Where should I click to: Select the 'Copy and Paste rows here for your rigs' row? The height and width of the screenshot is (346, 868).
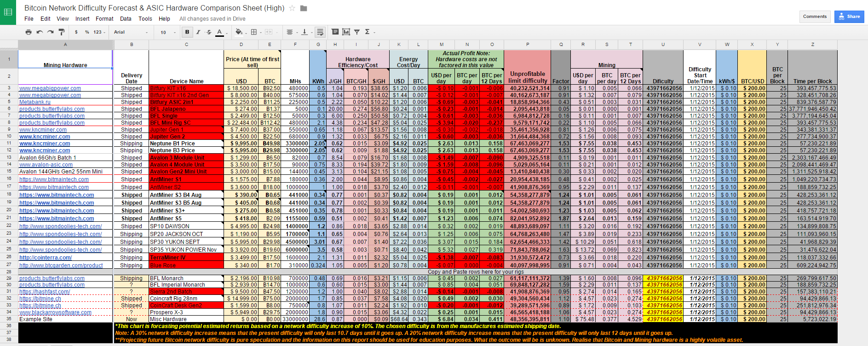(x=476, y=272)
